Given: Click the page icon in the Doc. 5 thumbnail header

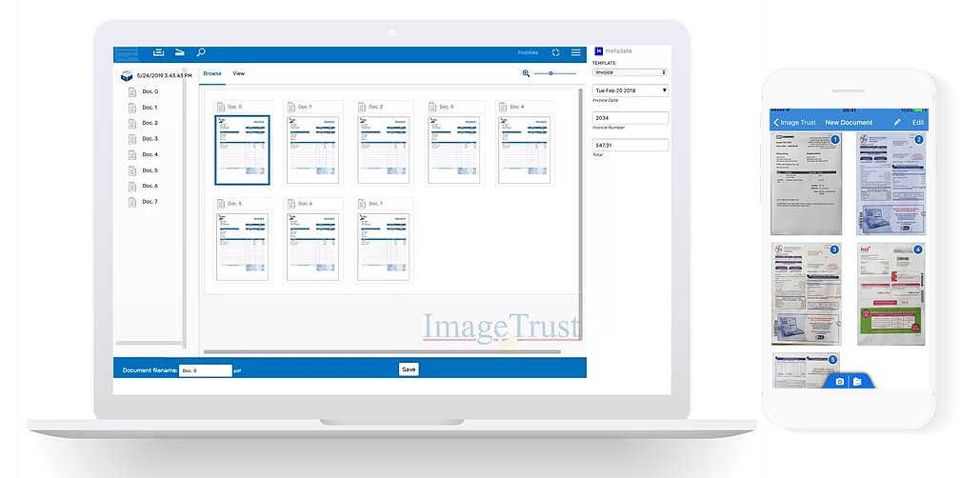Looking at the screenshot, I should 221,204.
